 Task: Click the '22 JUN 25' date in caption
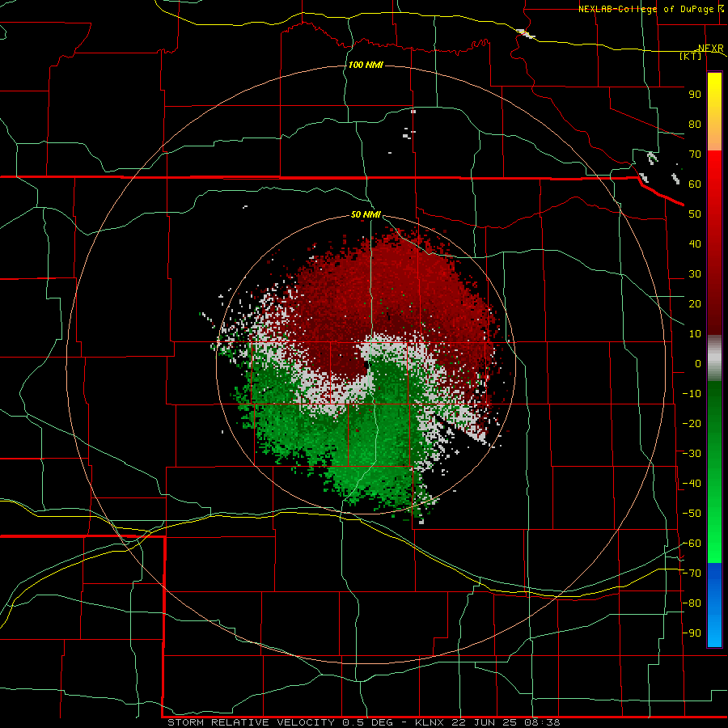(485, 722)
